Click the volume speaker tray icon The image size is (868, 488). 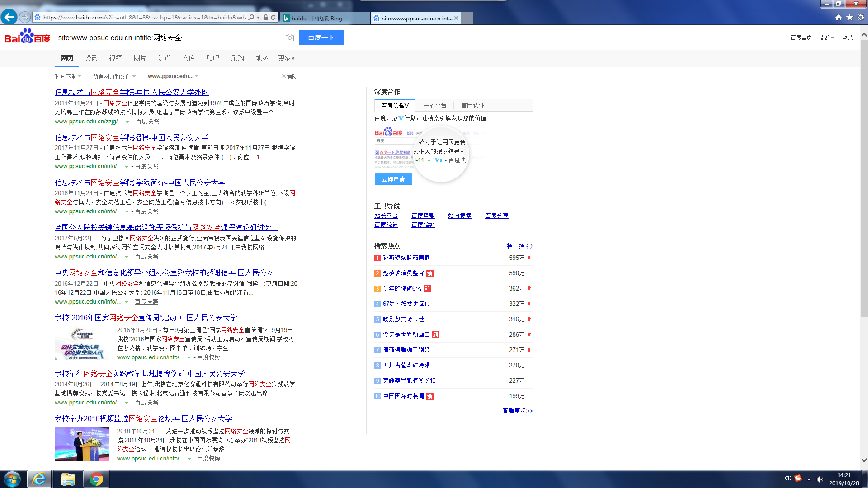pyautogui.click(x=820, y=479)
